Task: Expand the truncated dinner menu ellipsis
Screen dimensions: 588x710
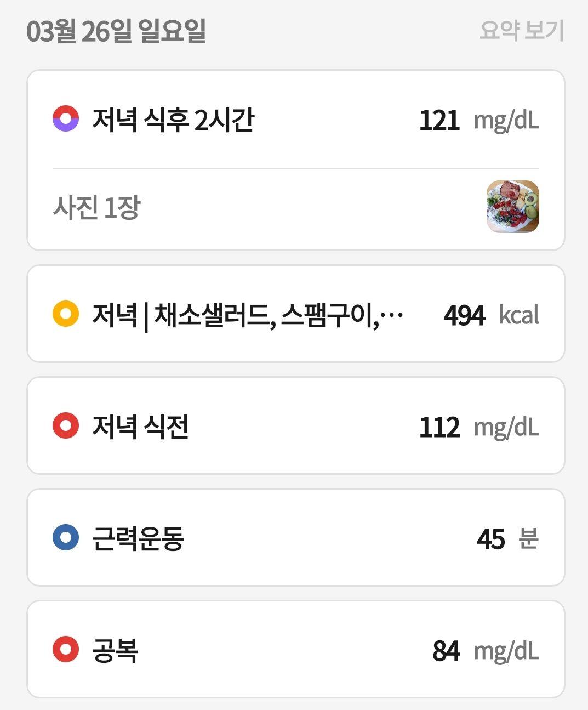Action: point(391,315)
